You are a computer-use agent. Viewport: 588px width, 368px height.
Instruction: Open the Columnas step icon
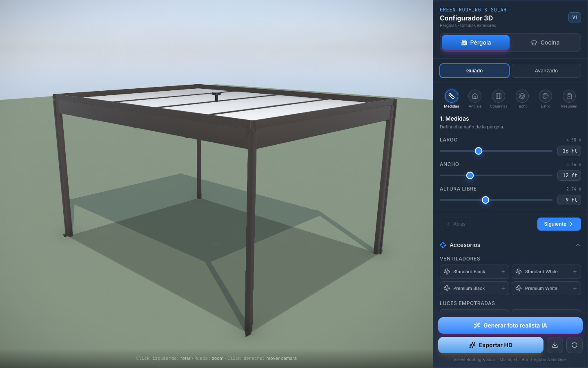click(499, 96)
